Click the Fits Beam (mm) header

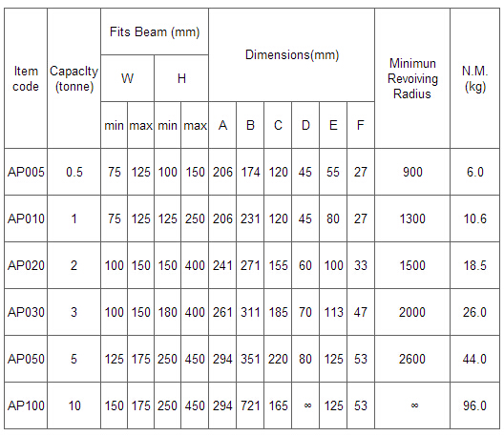pyautogui.click(x=155, y=31)
